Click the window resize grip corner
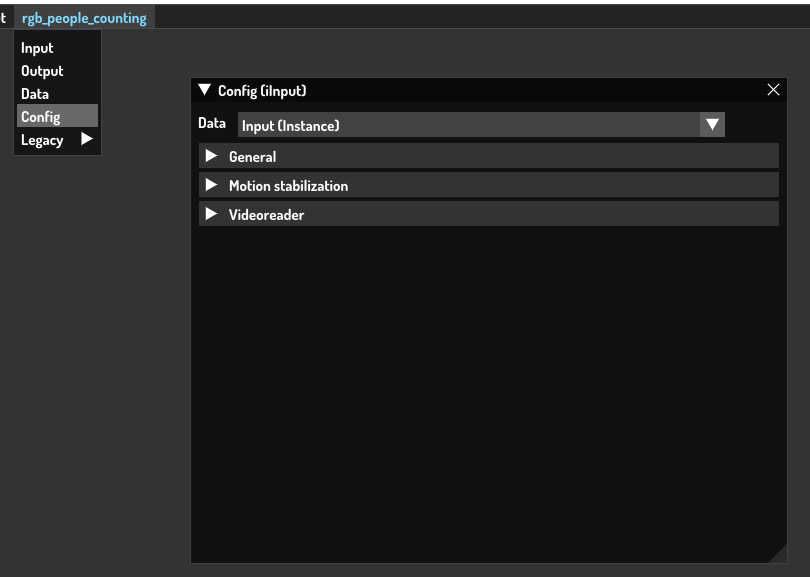Image resolution: width=810 pixels, height=577 pixels. click(x=778, y=554)
